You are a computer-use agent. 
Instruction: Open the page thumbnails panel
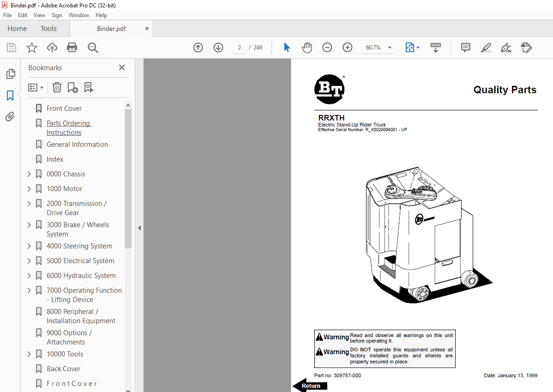(11, 74)
